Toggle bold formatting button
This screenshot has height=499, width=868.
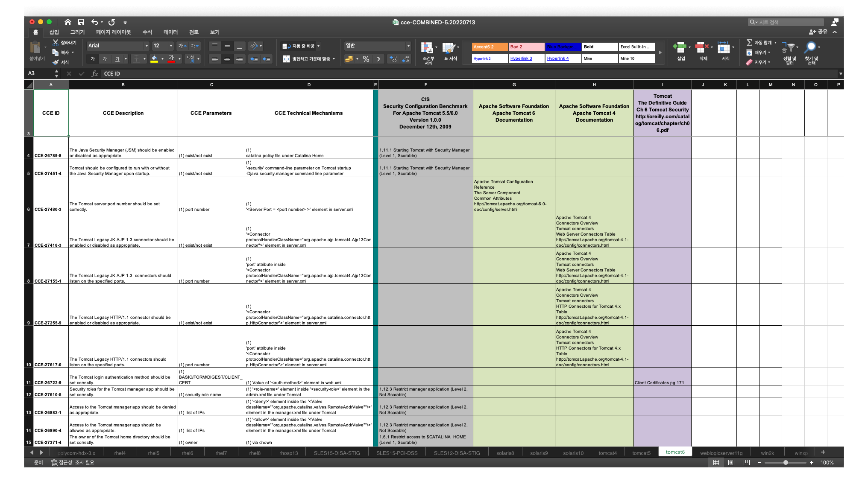pos(93,59)
